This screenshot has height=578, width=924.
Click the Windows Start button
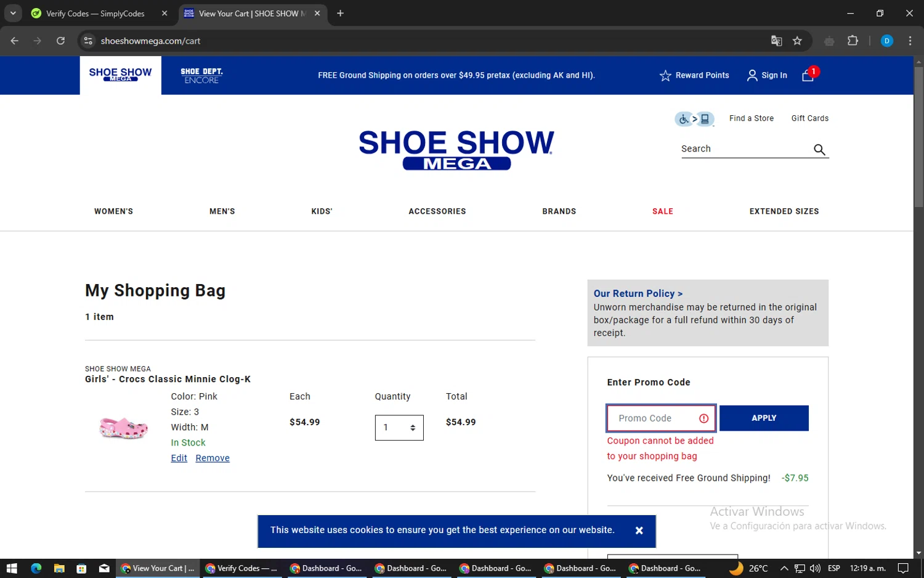12,568
